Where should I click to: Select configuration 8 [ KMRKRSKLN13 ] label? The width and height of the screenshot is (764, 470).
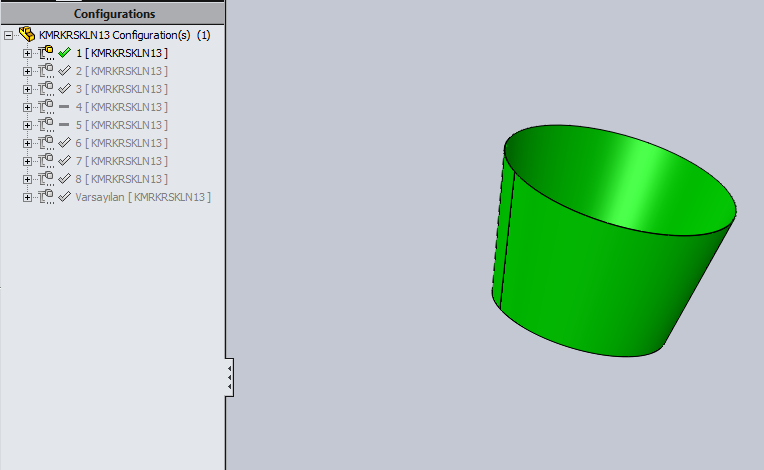click(x=122, y=179)
